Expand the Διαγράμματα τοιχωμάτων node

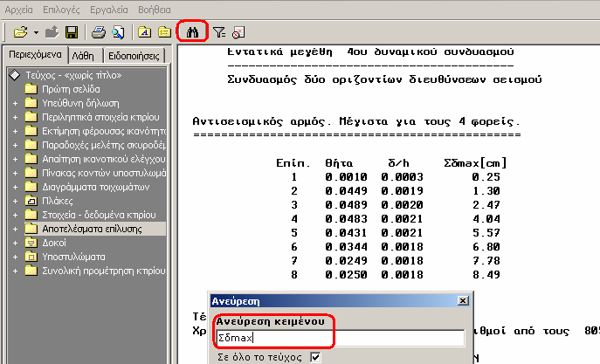(16, 187)
